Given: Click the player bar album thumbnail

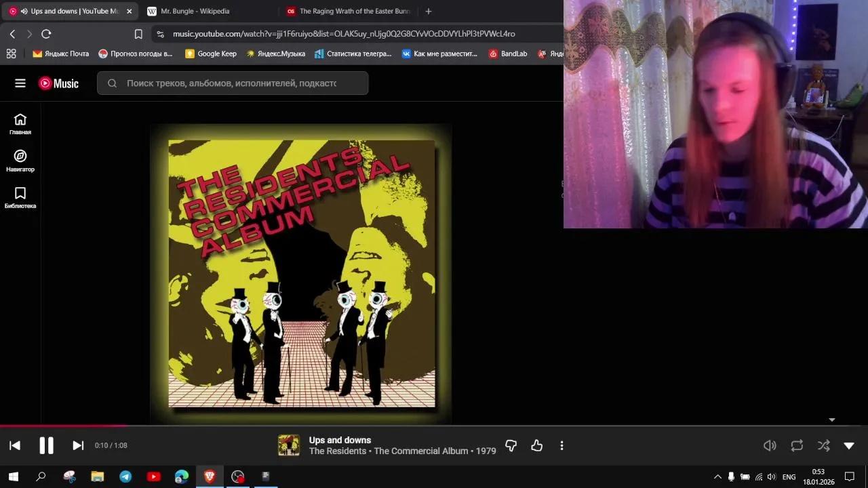Looking at the screenshot, I should [x=288, y=445].
